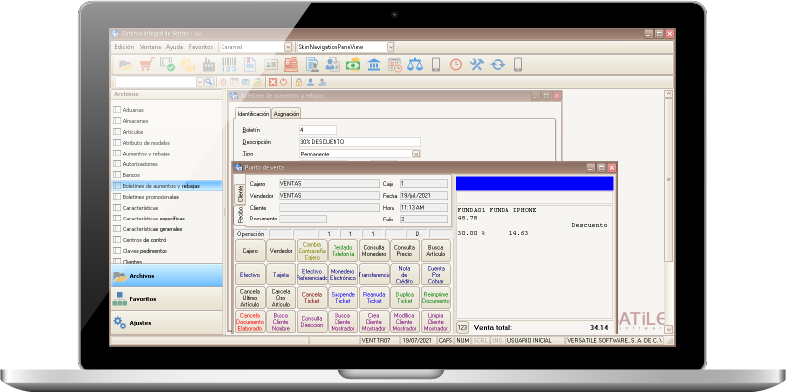This screenshot has height=392, width=786.
Task: Click the Descripción input field
Action: (359, 142)
